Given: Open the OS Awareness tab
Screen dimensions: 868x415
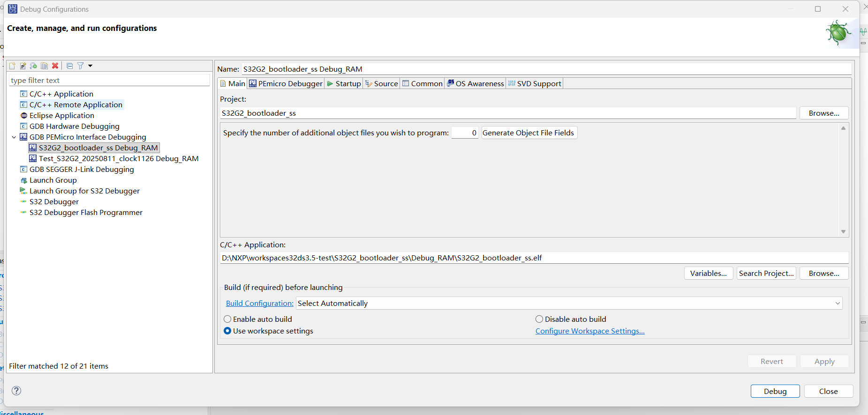Looking at the screenshot, I should point(475,84).
